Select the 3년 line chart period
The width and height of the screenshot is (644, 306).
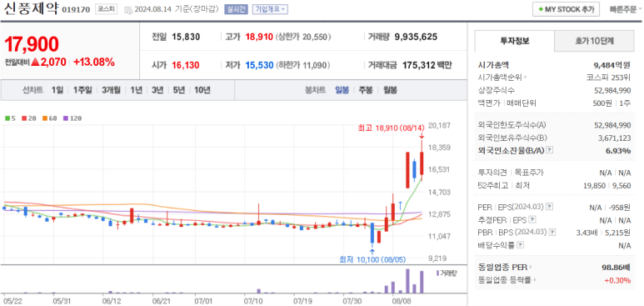(x=157, y=90)
